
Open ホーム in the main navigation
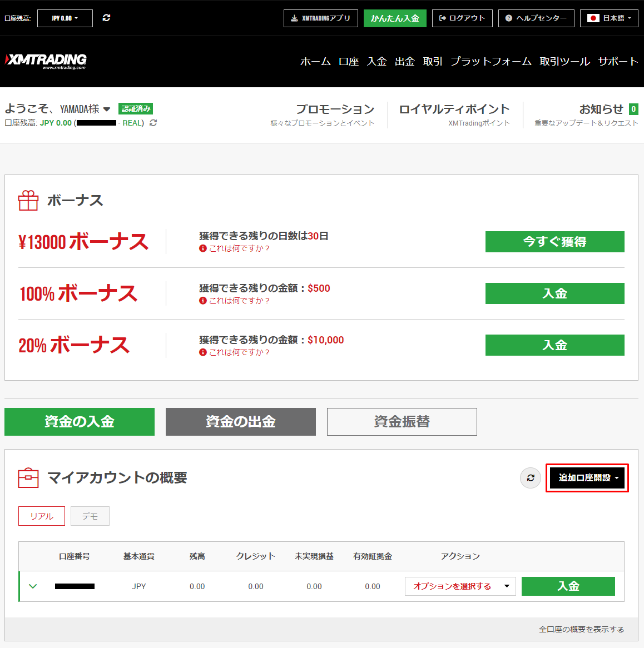315,62
